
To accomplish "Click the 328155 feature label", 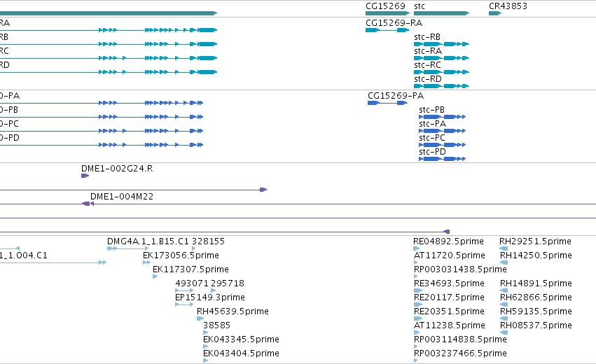I will pos(208,241).
